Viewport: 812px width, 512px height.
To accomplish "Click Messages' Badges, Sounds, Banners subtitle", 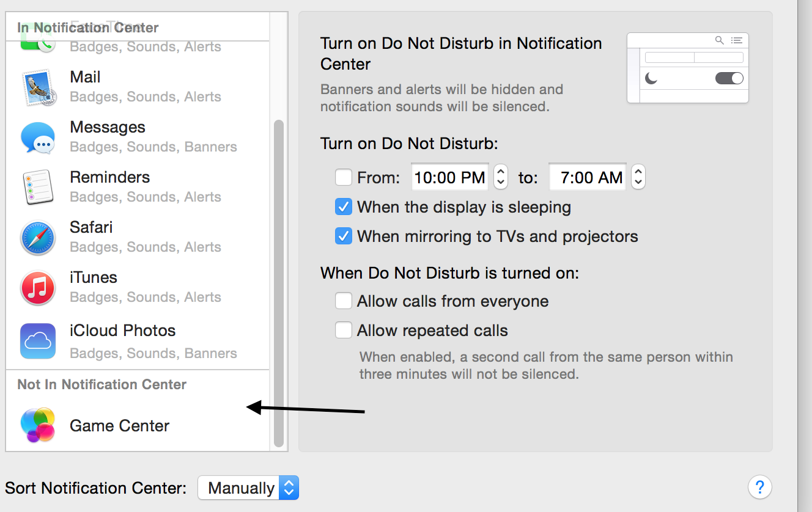I will (153, 147).
